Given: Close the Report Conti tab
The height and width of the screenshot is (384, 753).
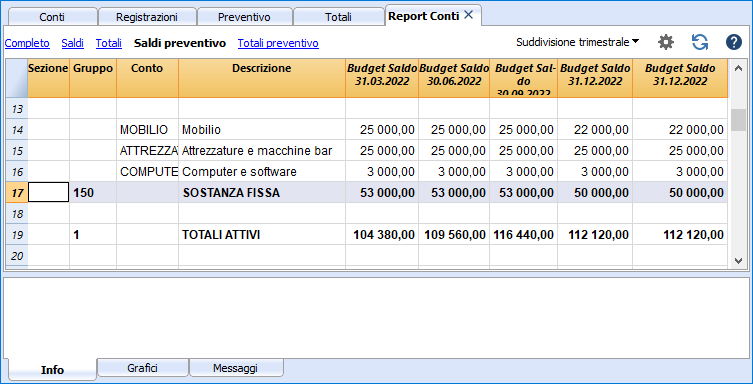Looking at the screenshot, I should [468, 15].
